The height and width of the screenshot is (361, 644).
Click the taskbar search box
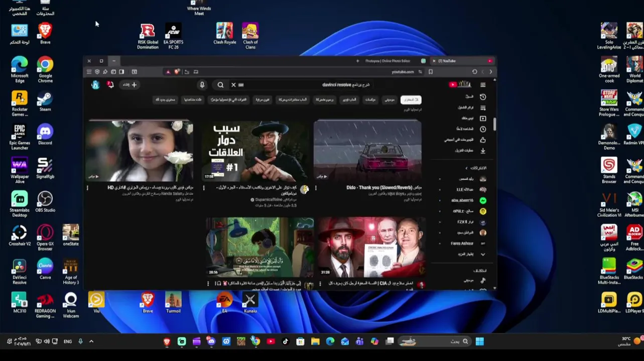[435, 341]
